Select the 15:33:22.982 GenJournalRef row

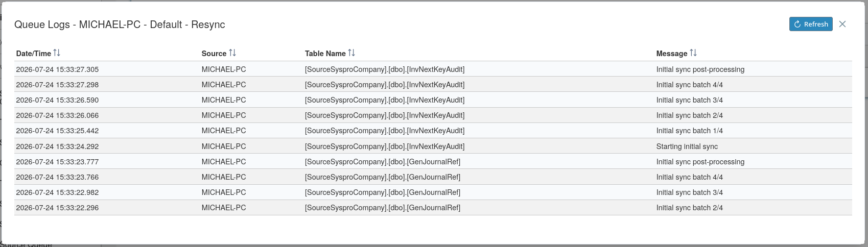coord(433,192)
